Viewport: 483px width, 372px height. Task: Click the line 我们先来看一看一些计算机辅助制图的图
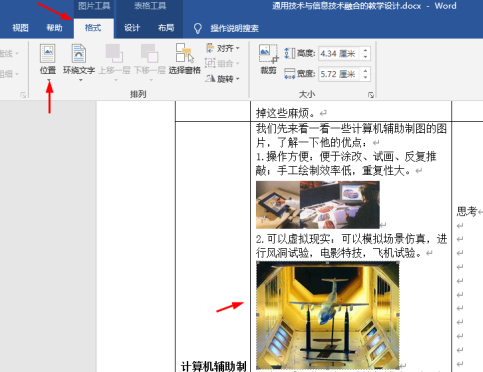coord(351,129)
